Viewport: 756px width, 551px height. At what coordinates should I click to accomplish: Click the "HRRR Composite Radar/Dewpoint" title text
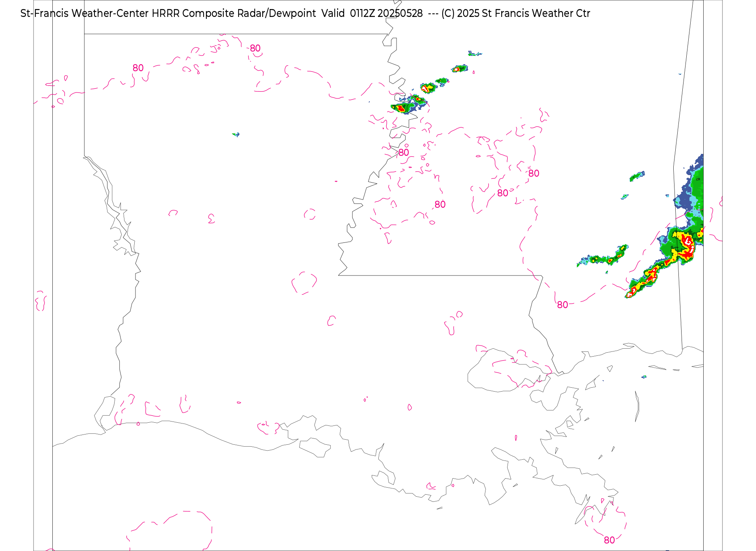(234, 13)
